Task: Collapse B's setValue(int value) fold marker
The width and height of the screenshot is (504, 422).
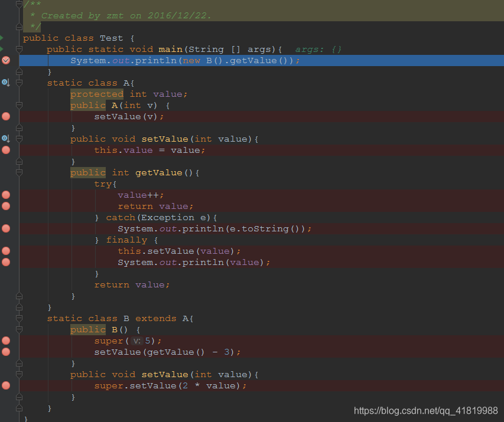Action: pos(19,374)
